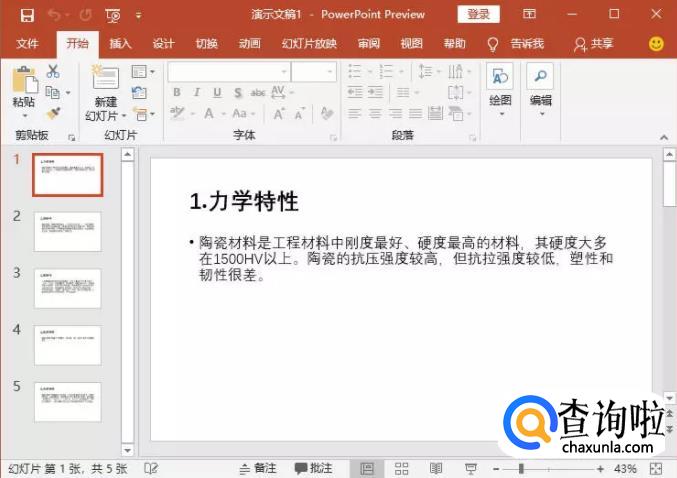The height and width of the screenshot is (478, 677).
Task: Open the slide layout dropdown
Action: tap(143, 71)
